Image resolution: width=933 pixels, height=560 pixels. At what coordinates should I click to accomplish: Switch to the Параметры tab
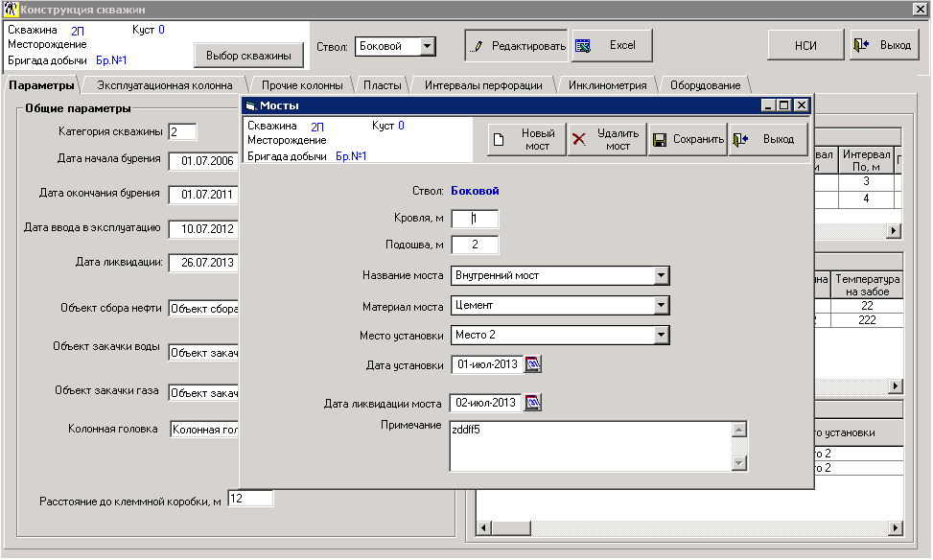pyautogui.click(x=41, y=85)
